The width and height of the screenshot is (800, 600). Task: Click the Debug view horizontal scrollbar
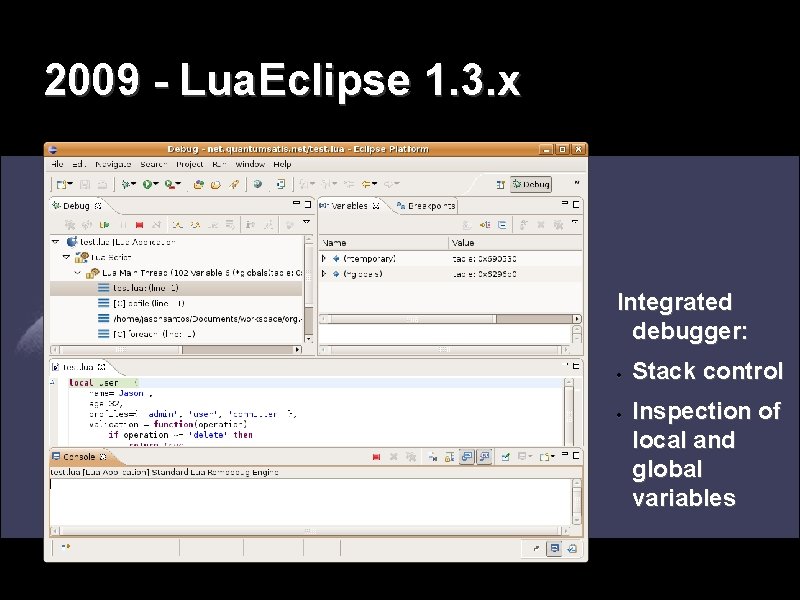click(176, 349)
